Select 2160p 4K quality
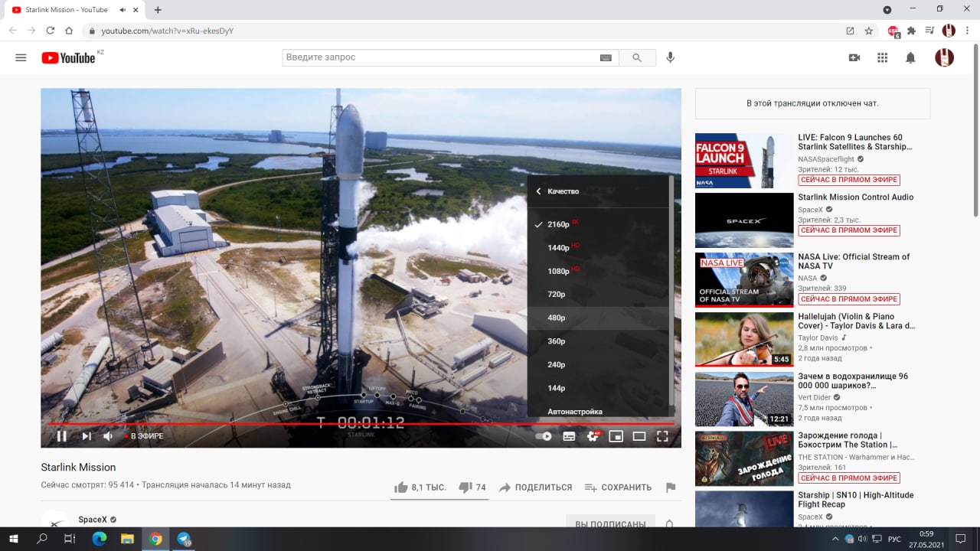This screenshot has width=980, height=551. [598, 224]
